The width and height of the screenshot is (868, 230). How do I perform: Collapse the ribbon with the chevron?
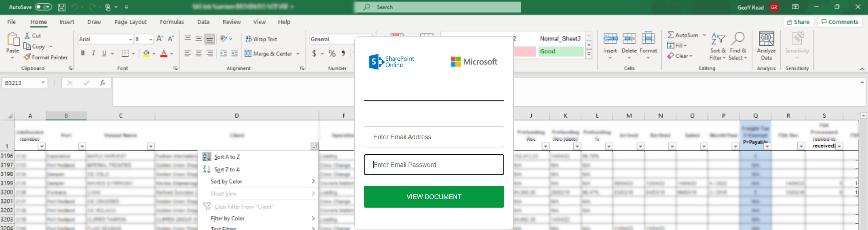click(x=862, y=68)
